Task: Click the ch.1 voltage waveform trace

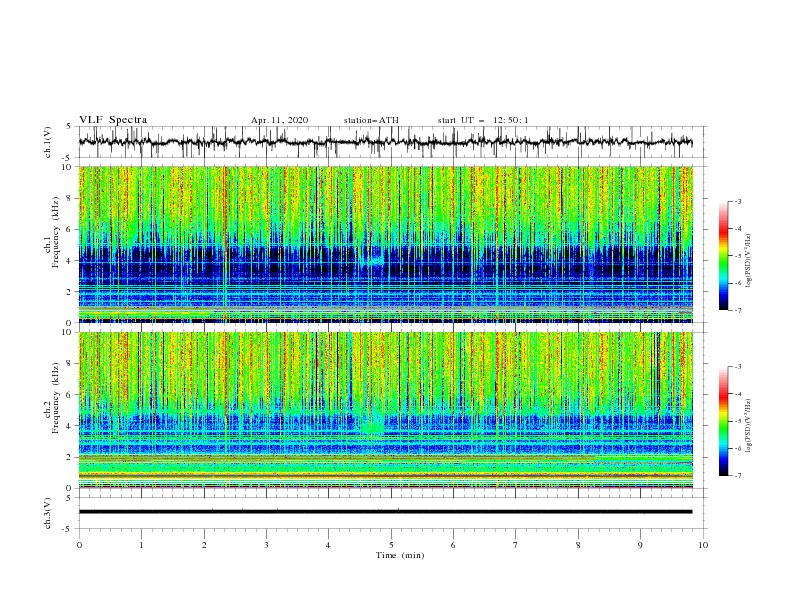Action: click(x=385, y=142)
